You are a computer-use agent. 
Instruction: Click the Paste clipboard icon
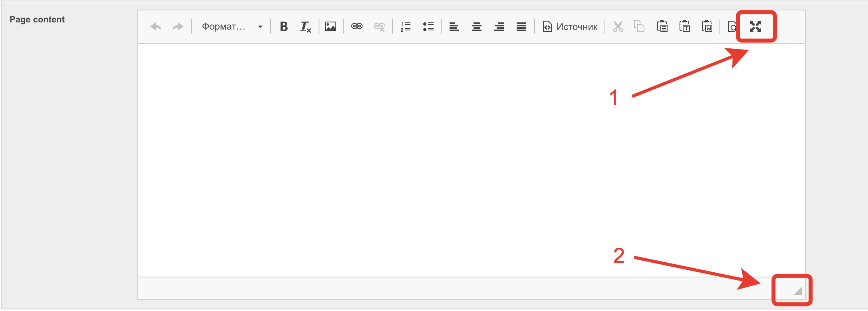coord(662,27)
